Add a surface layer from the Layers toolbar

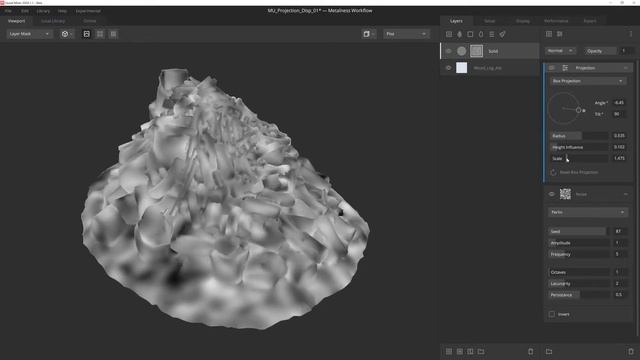tap(449, 34)
